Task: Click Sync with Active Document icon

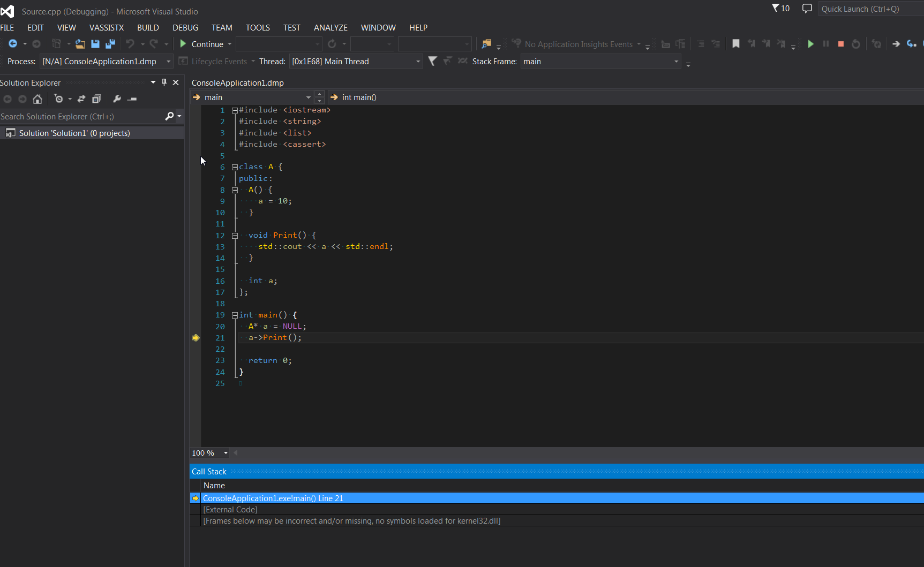Action: [x=81, y=99]
